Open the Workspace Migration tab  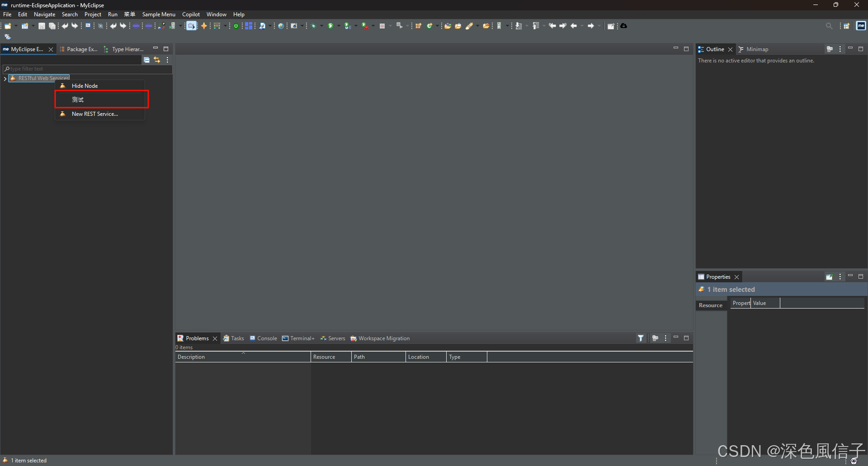click(x=380, y=338)
